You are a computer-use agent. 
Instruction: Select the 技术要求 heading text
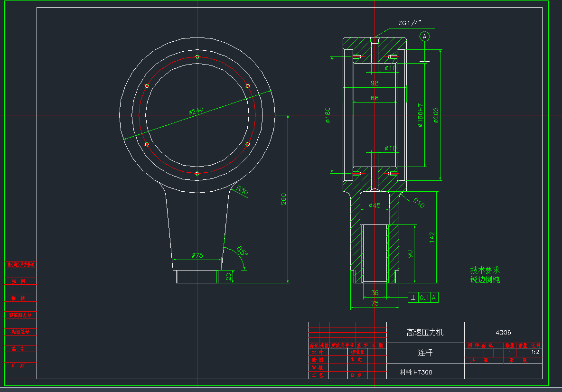pyautogui.click(x=485, y=270)
